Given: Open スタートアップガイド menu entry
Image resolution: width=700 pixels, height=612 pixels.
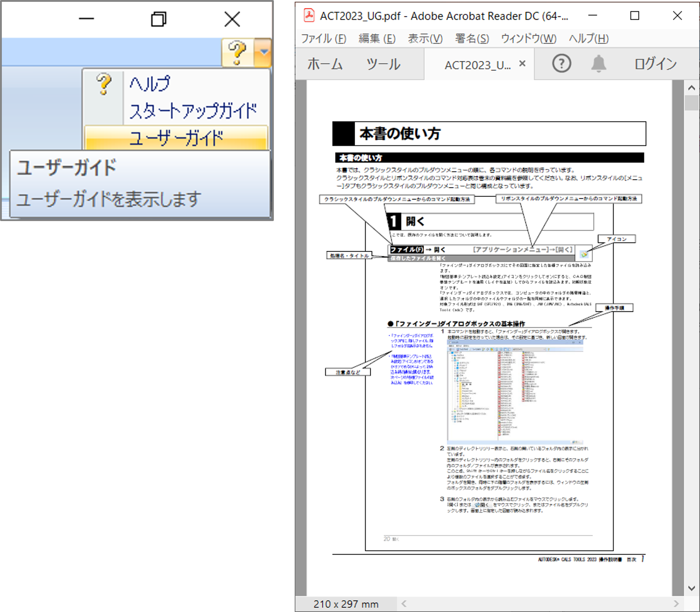Looking at the screenshot, I should click(193, 111).
